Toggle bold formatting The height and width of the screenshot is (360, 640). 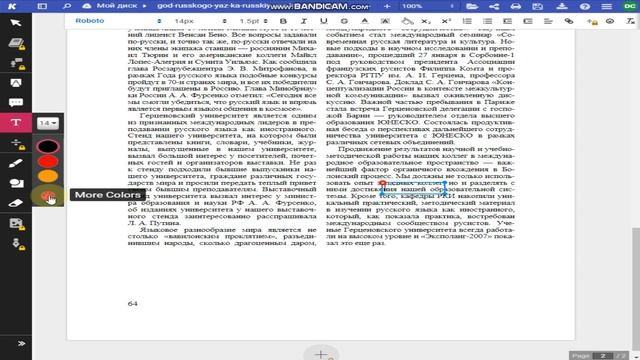click(x=283, y=21)
